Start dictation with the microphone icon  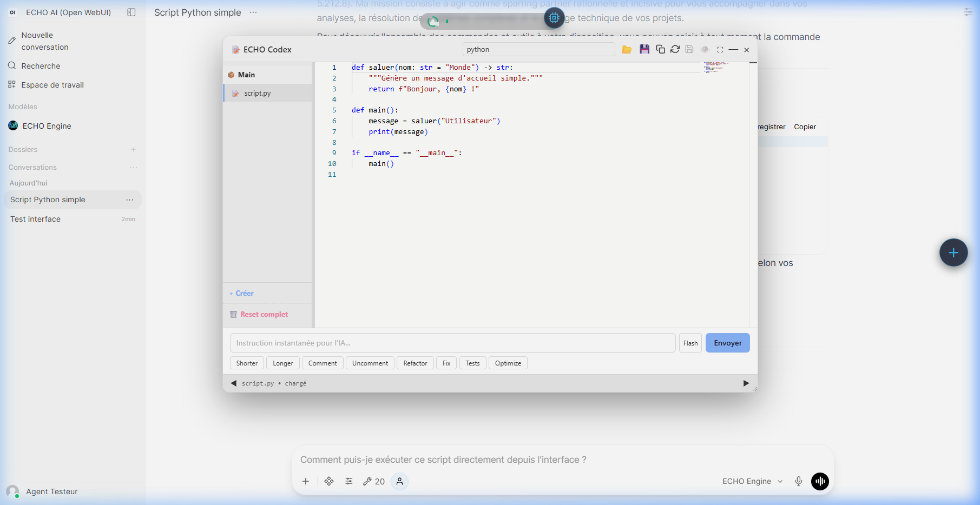pos(798,481)
